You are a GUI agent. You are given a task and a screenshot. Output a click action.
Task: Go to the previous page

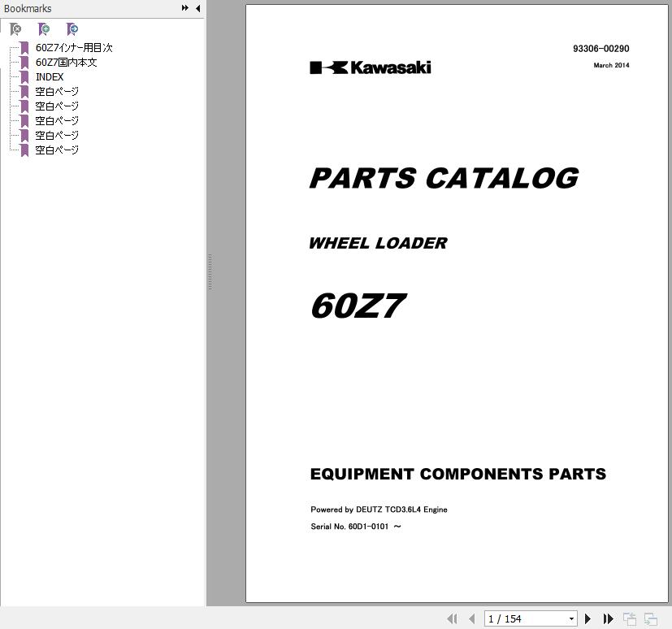pyautogui.click(x=472, y=618)
